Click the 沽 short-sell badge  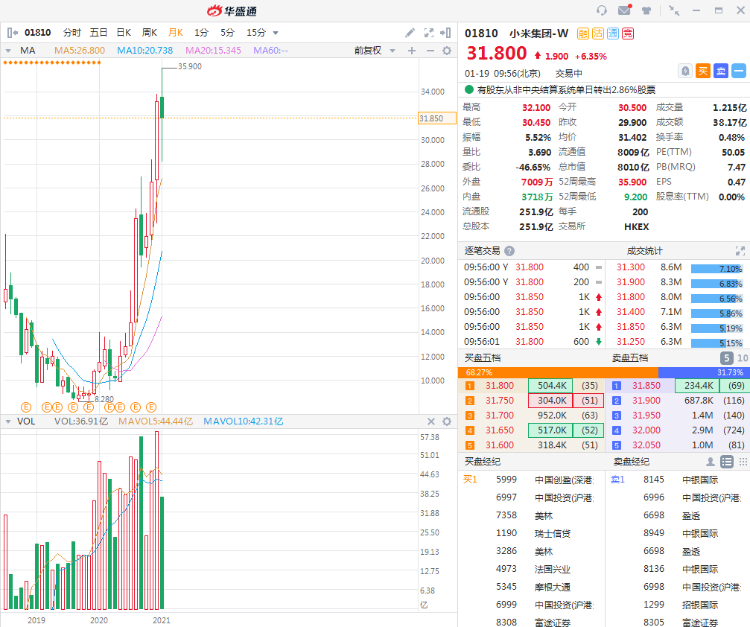pos(598,33)
